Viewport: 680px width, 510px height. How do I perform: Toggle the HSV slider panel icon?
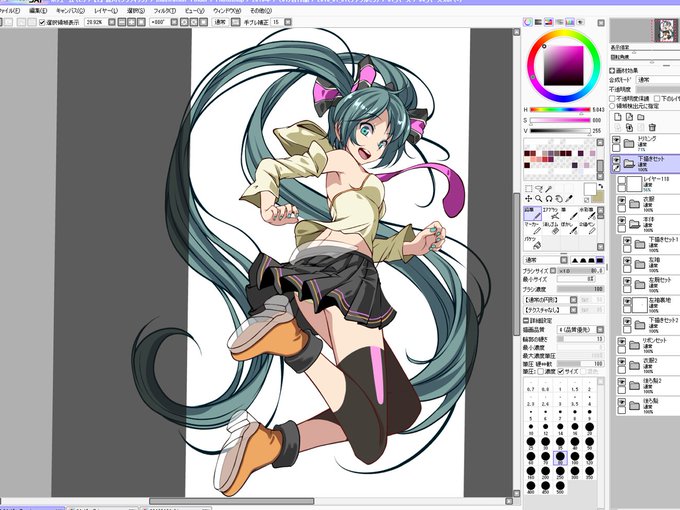click(549, 22)
